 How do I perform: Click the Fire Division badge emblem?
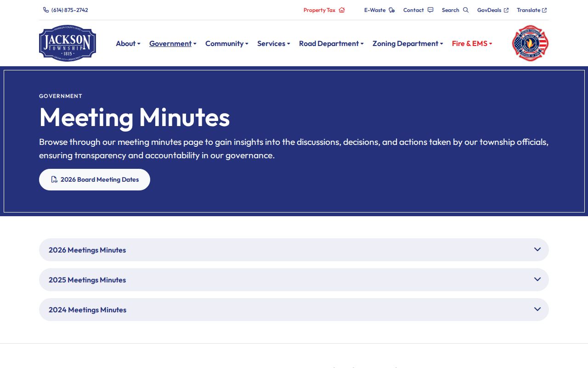[x=531, y=43]
